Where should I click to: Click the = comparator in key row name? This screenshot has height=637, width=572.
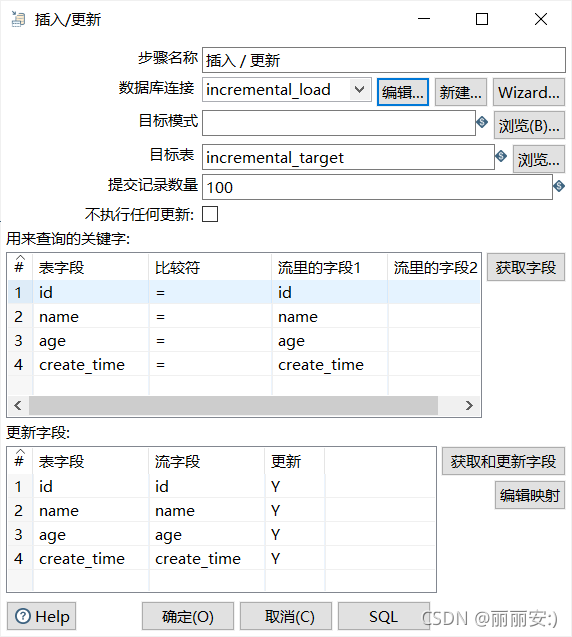click(x=210, y=316)
